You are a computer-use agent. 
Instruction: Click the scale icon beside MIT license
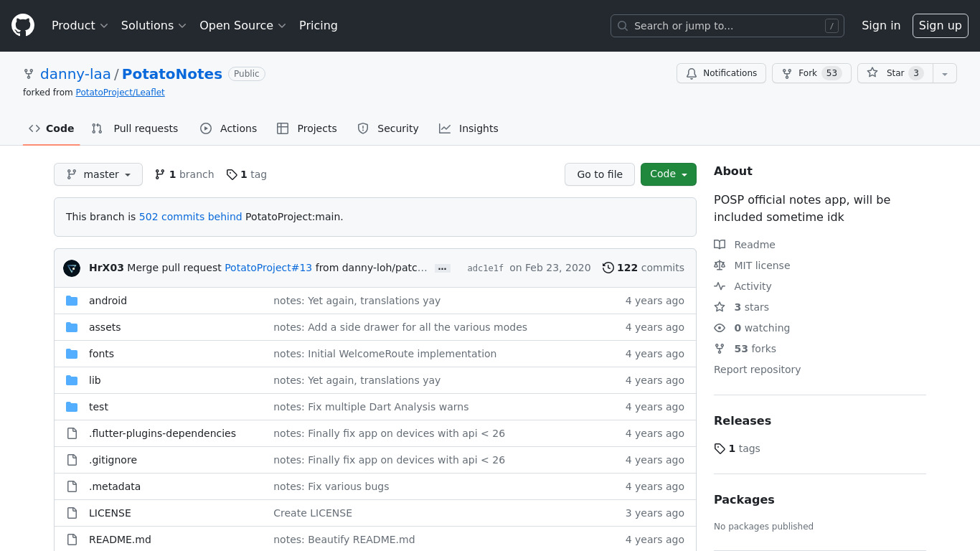[x=720, y=265]
